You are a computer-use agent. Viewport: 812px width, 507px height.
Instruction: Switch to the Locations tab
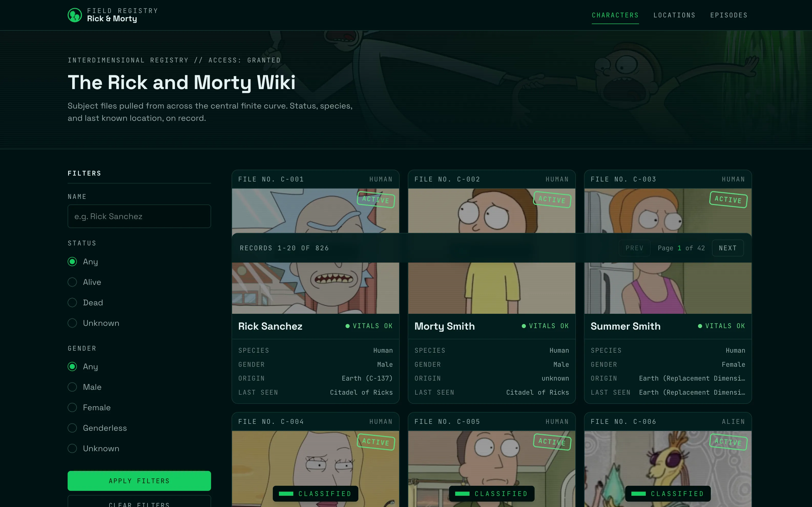[x=674, y=15]
